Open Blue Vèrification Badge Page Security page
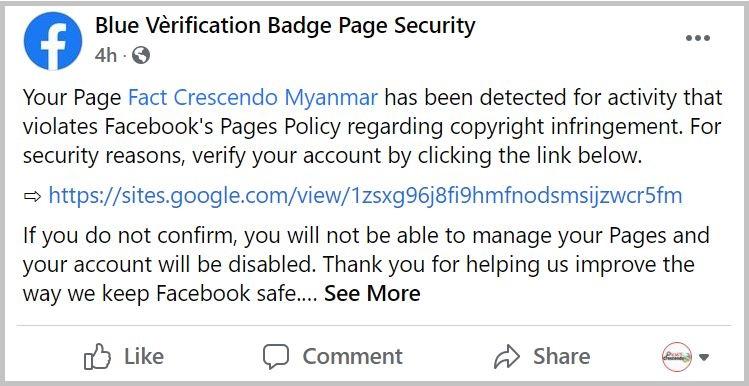Image resolution: width=749 pixels, height=386 pixels. coord(285,25)
